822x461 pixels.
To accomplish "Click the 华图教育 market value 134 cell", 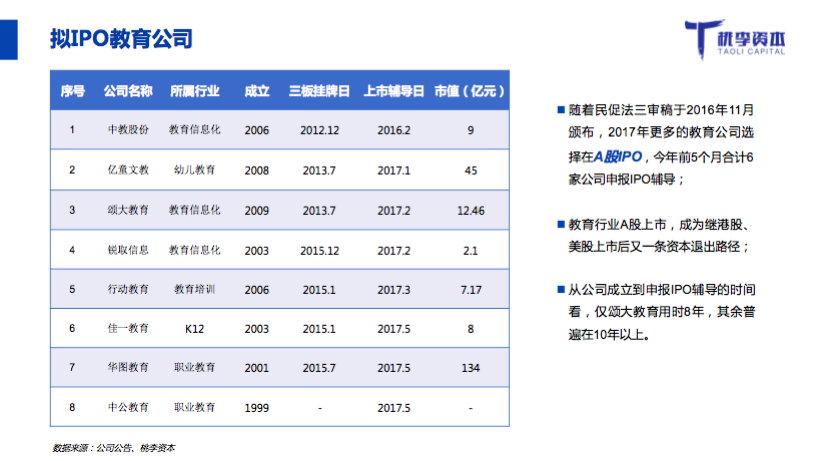I will 470,368.
